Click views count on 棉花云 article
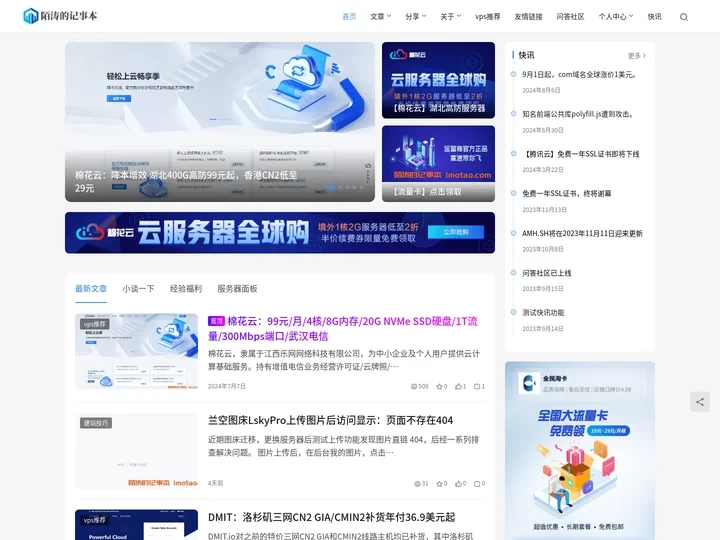The height and width of the screenshot is (540, 720). coord(419,386)
